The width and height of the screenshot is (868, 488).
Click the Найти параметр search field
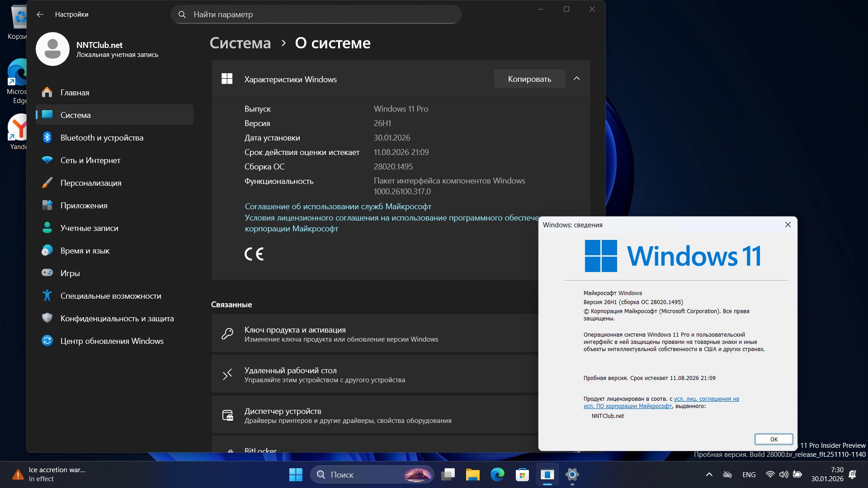pyautogui.click(x=316, y=14)
